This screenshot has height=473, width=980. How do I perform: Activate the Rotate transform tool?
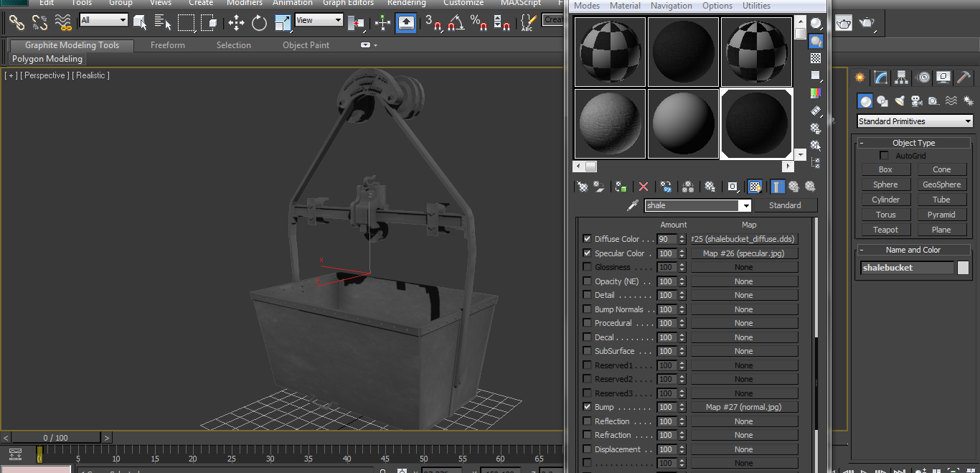point(259,23)
